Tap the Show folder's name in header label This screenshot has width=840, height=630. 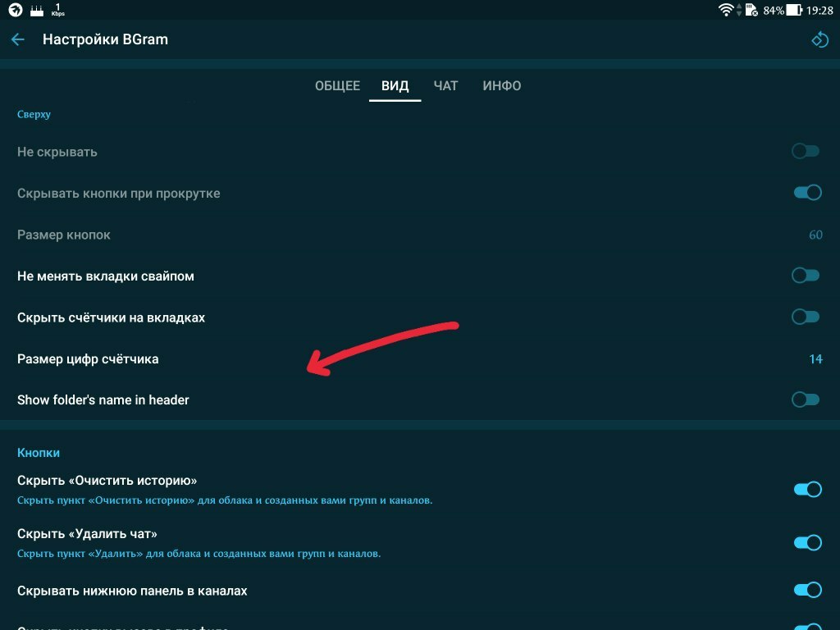tap(103, 400)
